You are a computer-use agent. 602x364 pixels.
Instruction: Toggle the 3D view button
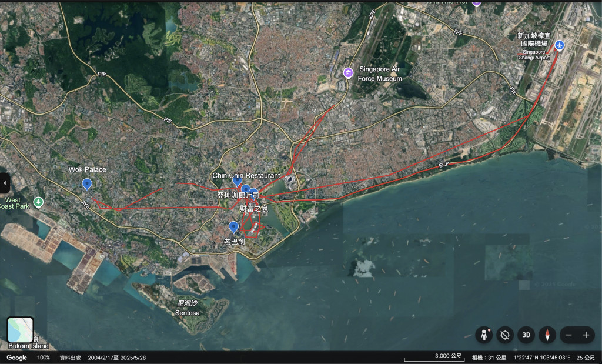526,335
